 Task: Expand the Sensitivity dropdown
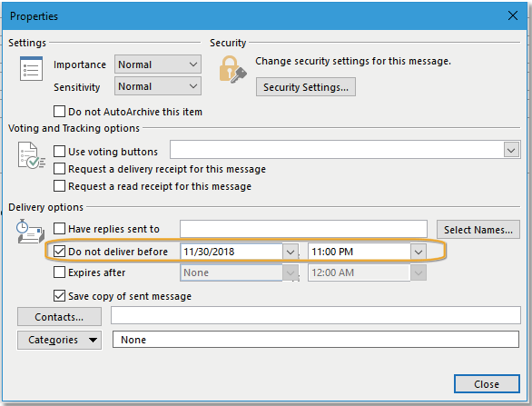(158, 86)
